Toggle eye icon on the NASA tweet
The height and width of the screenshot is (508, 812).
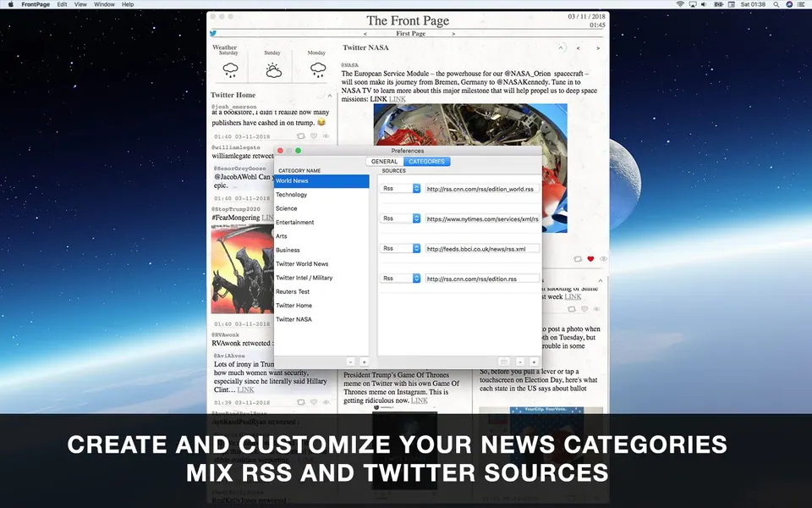pos(603,259)
